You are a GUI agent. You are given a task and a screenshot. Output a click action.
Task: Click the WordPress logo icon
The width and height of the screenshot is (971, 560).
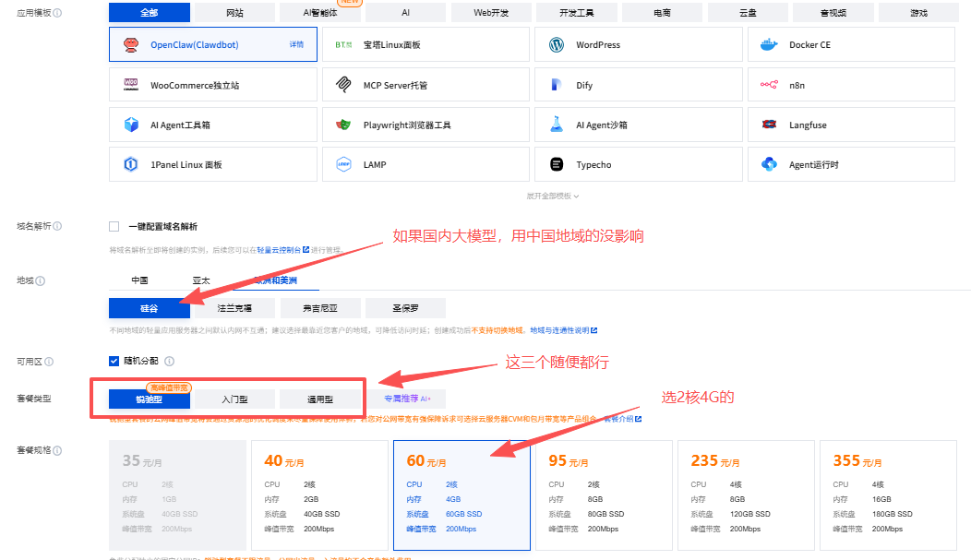[x=556, y=44]
